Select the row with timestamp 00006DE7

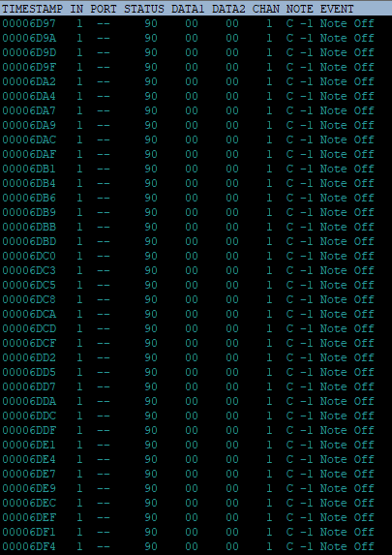(196, 474)
